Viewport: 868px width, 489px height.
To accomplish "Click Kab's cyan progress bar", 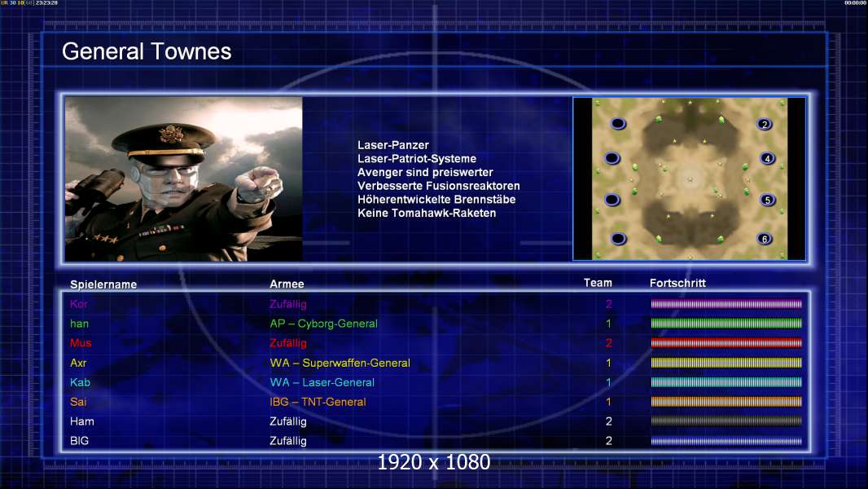I will (x=726, y=382).
